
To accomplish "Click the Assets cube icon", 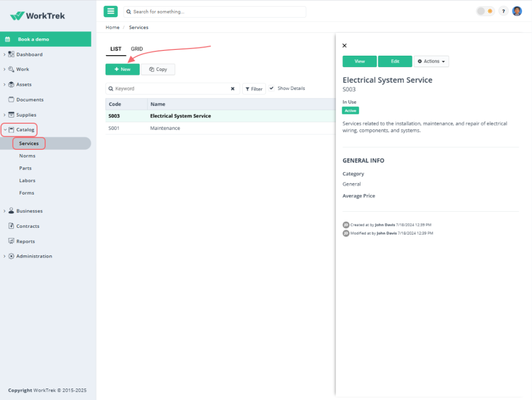I will tap(11, 84).
